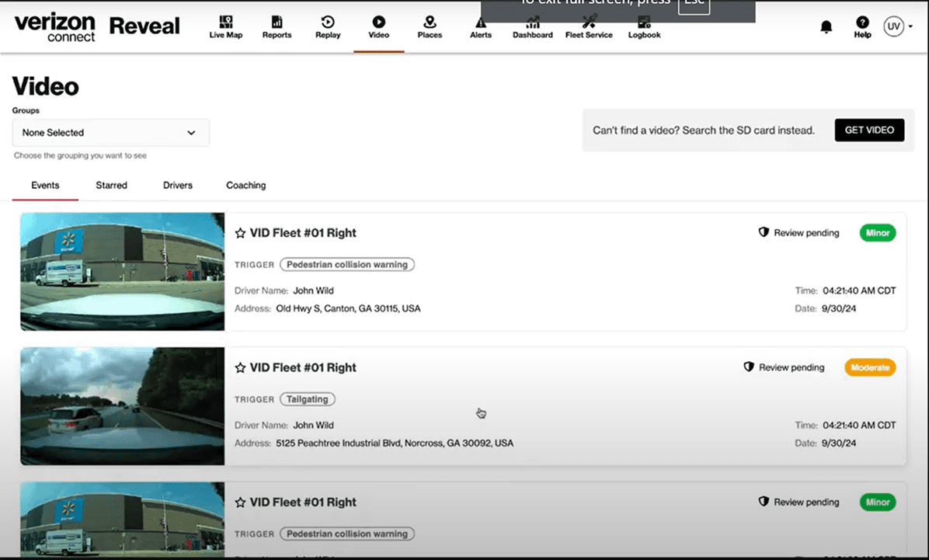Click the Minor badge on third event
This screenshot has height=560, width=929.
click(x=878, y=502)
